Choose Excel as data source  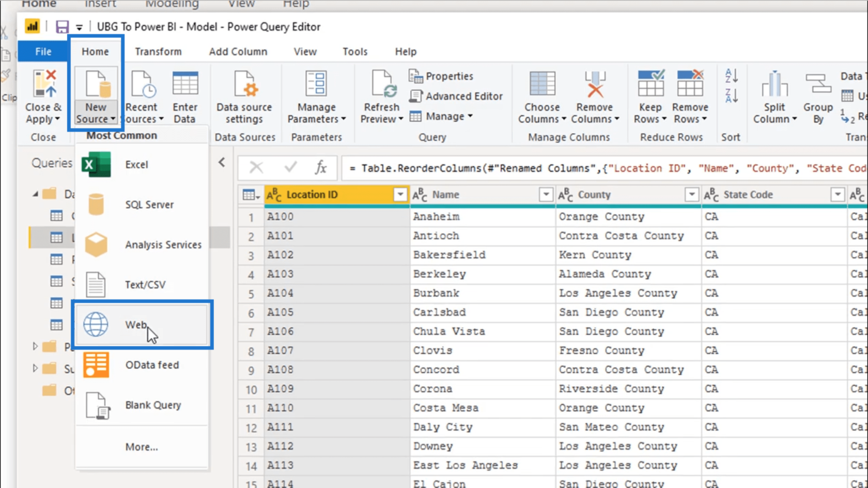[x=142, y=165]
